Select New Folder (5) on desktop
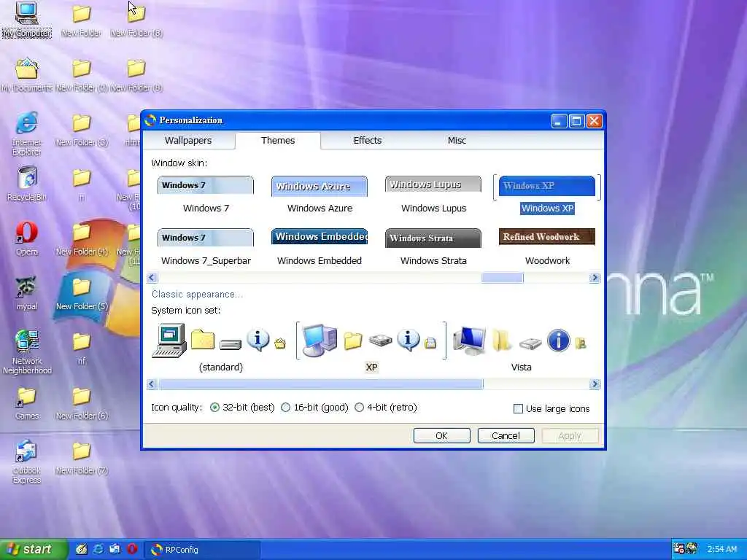The height and width of the screenshot is (560, 747). point(82,294)
